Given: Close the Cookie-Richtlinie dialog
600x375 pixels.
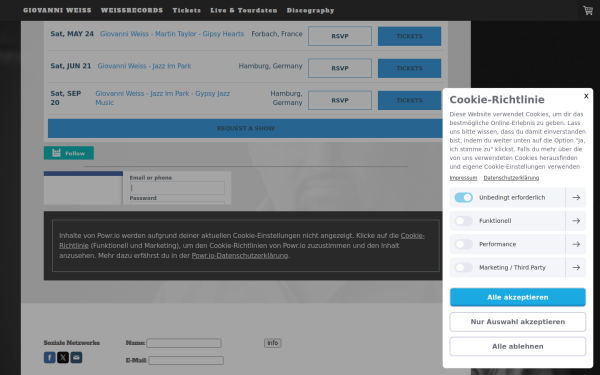Looking at the screenshot, I should click(586, 96).
